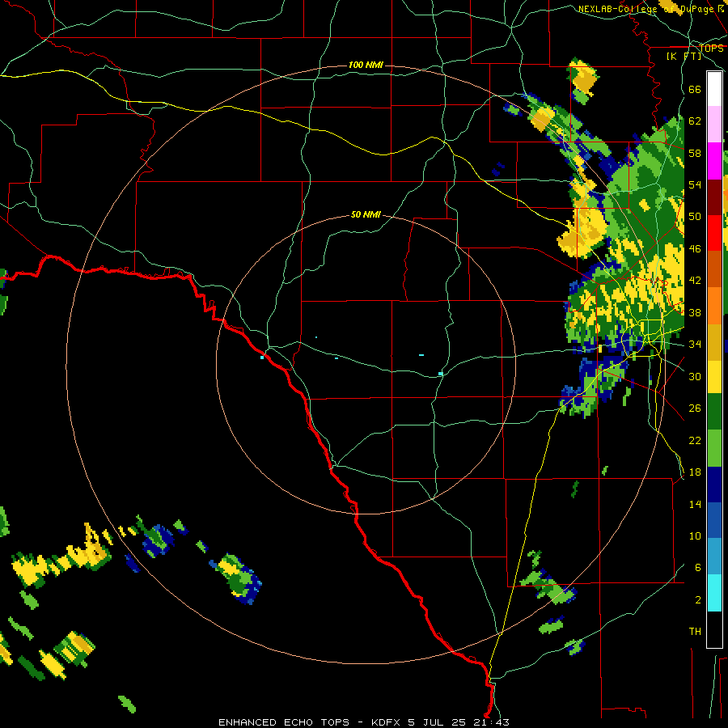Click the "42" legend value

tap(695, 281)
